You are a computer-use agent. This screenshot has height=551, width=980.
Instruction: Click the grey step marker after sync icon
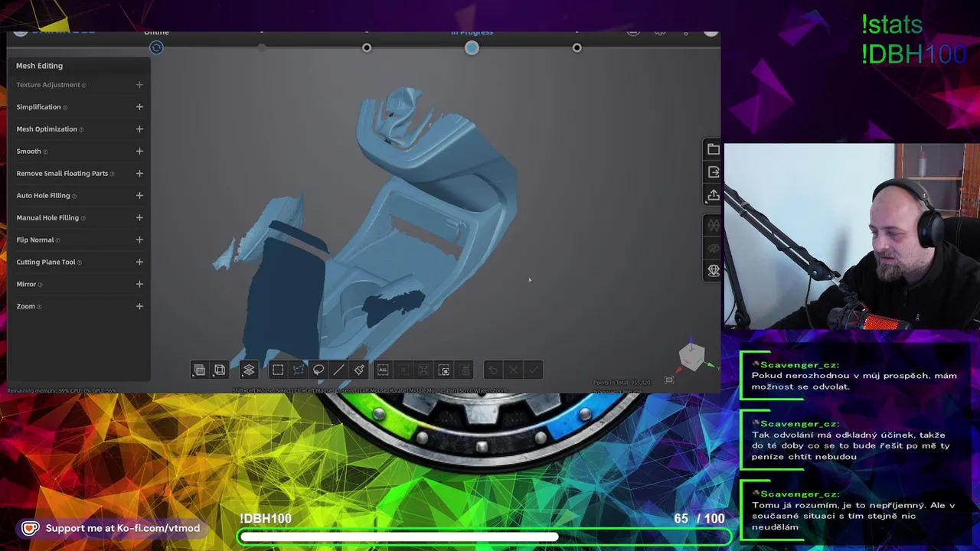262,47
